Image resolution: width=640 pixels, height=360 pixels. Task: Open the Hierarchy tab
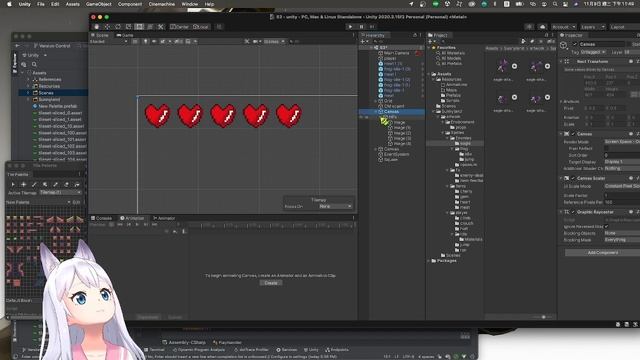coord(373,36)
